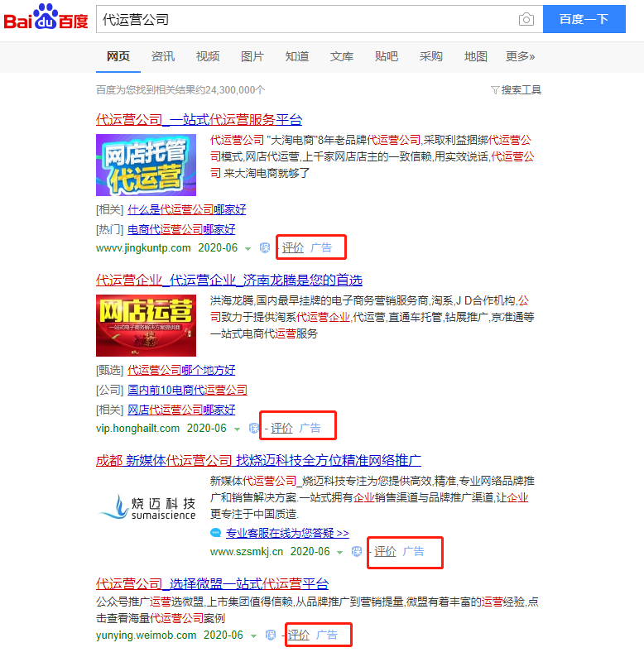The image size is (644, 657).
Task: Open link 国内前10电商代运营公司
Action: pos(187,390)
